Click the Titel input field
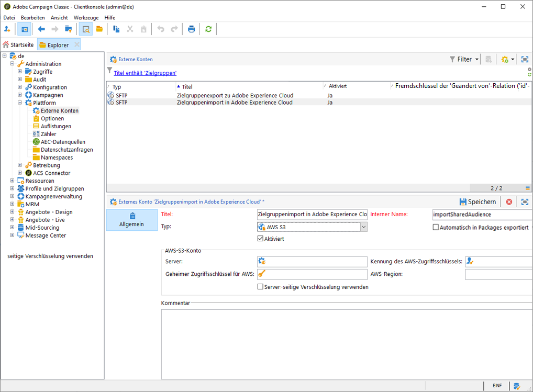Screen dimensions: 533x392 pos(312,215)
